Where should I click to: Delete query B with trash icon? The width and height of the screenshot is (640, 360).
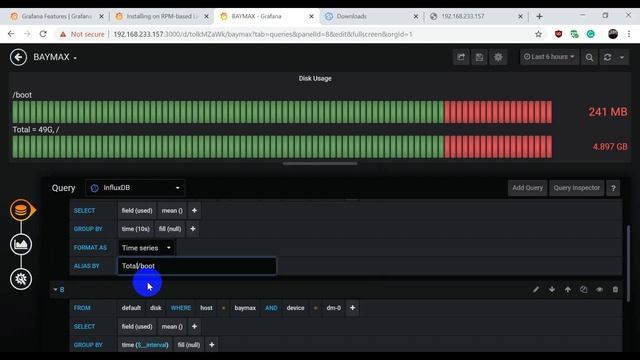tap(616, 290)
